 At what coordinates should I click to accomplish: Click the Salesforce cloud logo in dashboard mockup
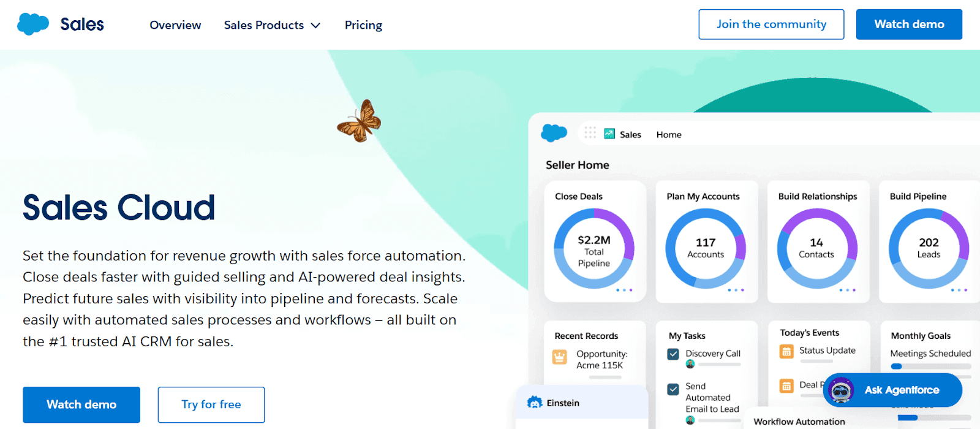554,132
